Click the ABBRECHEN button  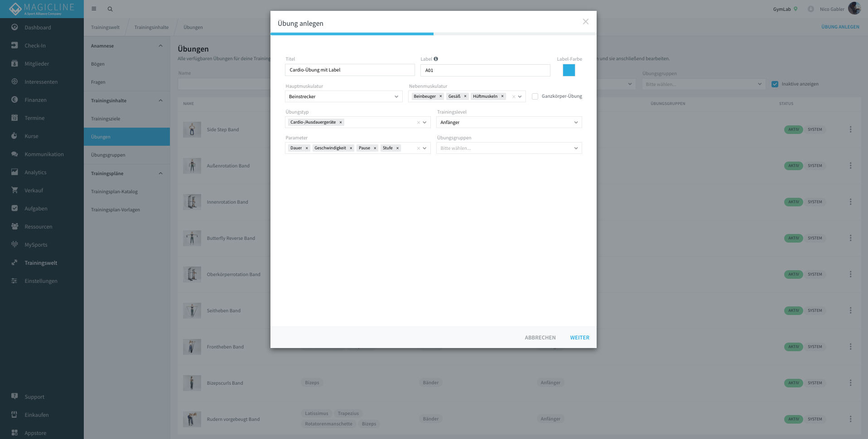pyautogui.click(x=540, y=338)
